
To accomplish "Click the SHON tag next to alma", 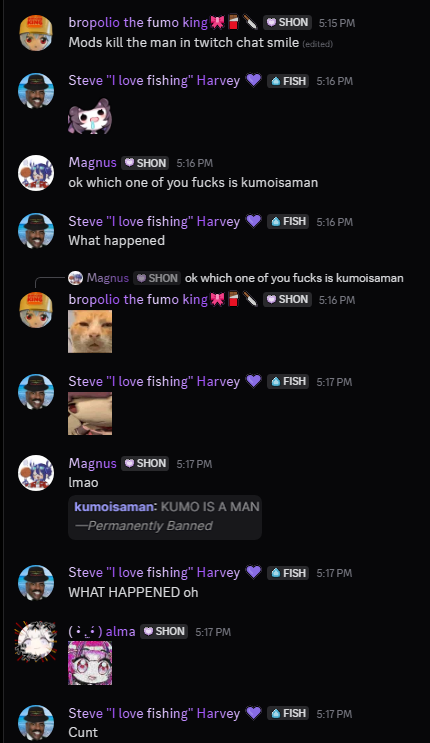I will tap(164, 631).
